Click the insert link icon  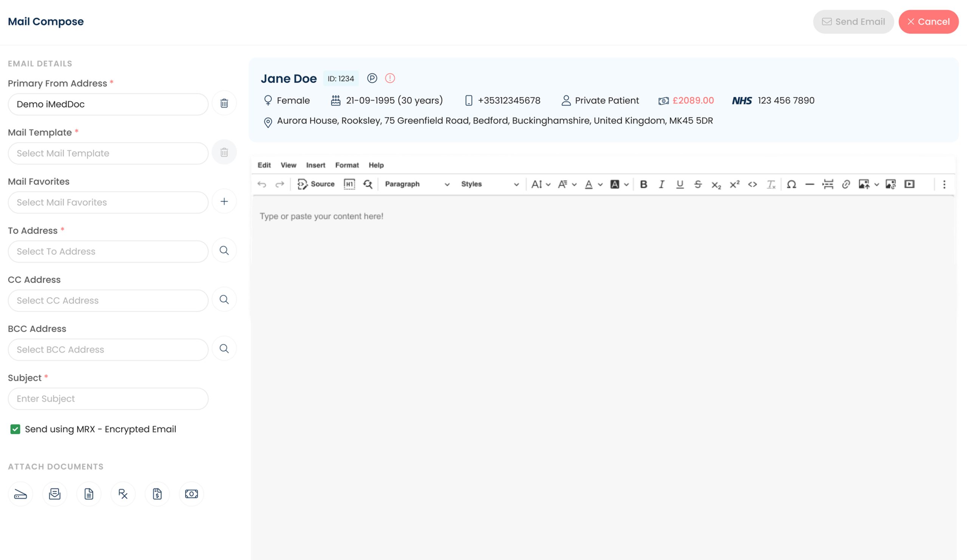tap(846, 185)
